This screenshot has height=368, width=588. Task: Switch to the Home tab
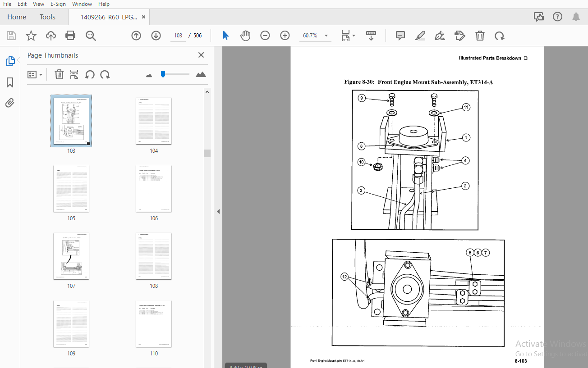click(17, 17)
